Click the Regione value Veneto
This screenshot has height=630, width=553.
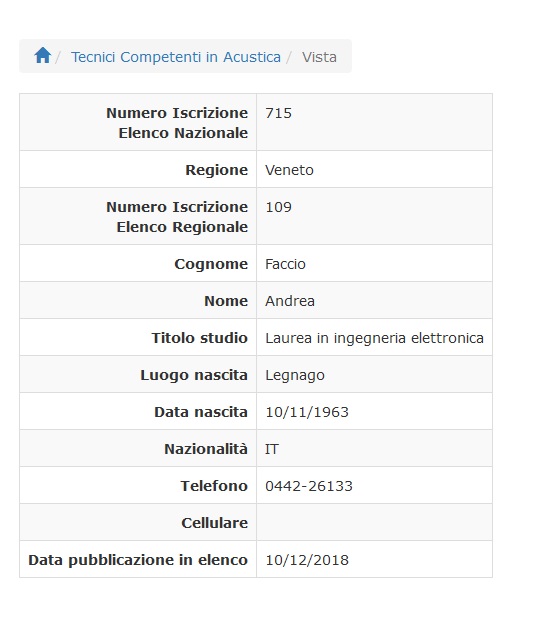click(289, 170)
